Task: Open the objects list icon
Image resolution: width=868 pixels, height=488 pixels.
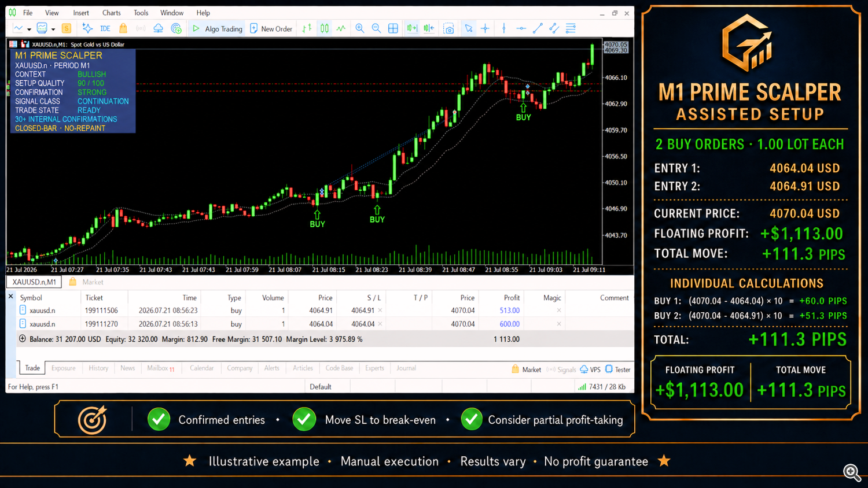Action: pos(571,28)
